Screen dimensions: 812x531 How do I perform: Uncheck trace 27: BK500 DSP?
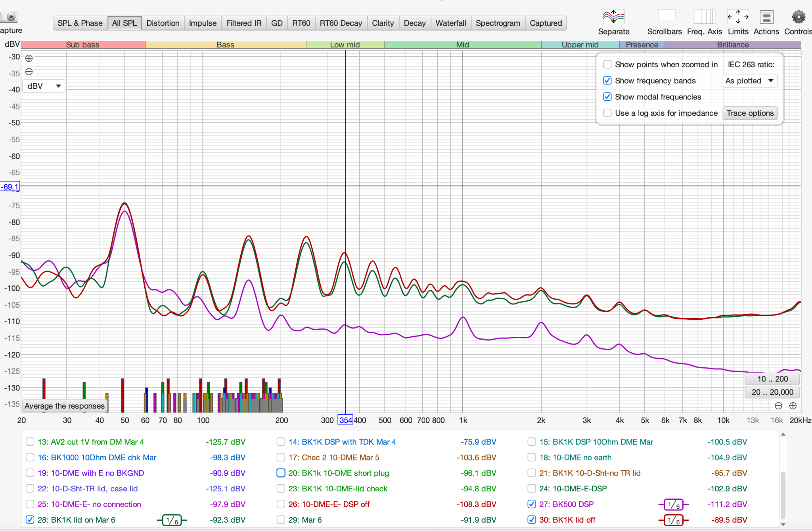click(x=532, y=504)
